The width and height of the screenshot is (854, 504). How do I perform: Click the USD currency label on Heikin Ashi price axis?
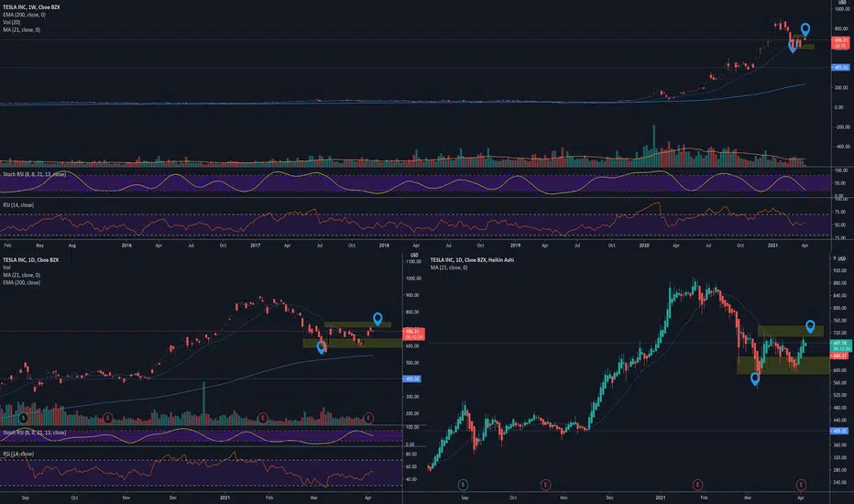tap(841, 258)
